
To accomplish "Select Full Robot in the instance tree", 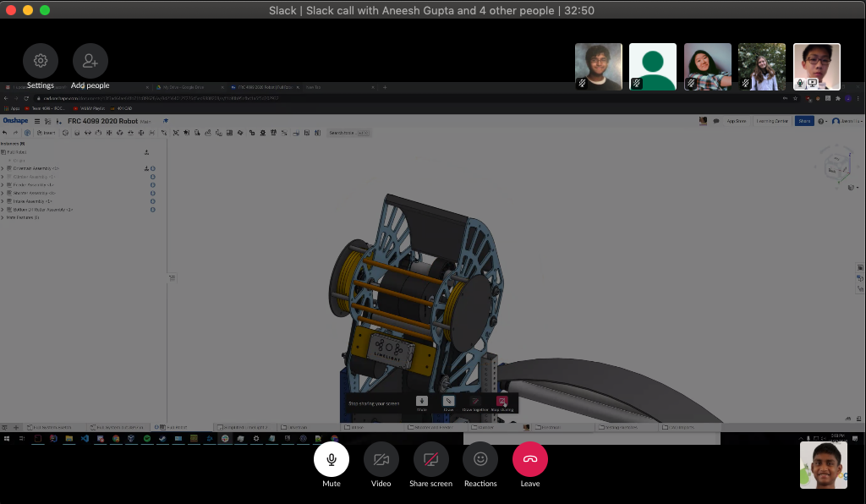I will [17, 152].
